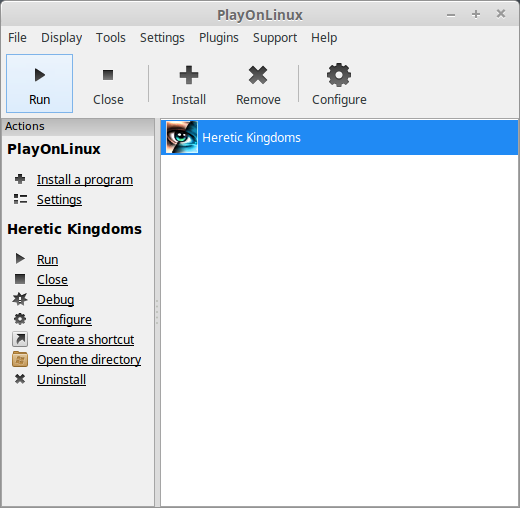Open the Settings link in Actions panel

click(x=59, y=200)
